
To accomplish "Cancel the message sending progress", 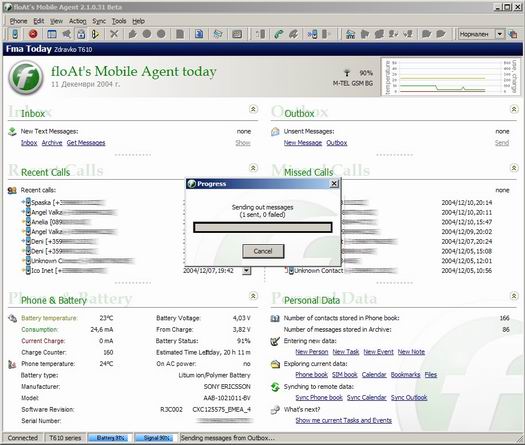I will (x=263, y=251).
